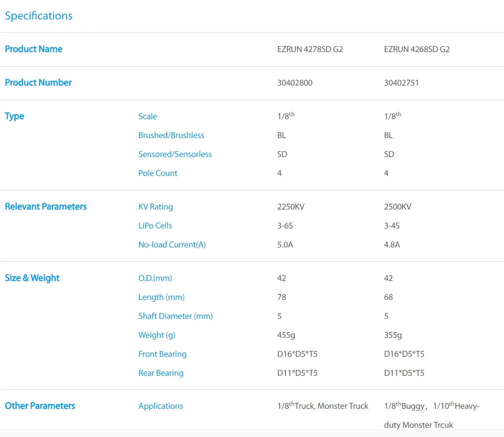Image resolution: width=504 pixels, height=437 pixels.
Task: Click the 2500KV rating value
Action: [397, 207]
